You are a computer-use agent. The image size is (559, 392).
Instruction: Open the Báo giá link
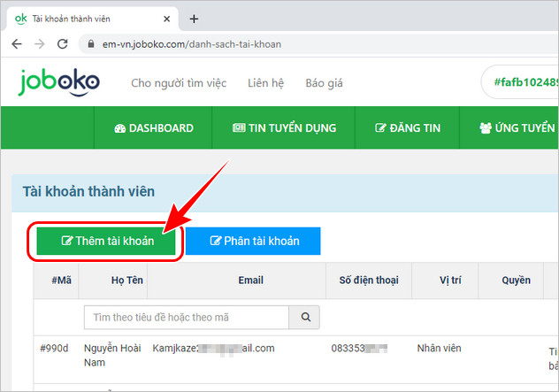point(324,83)
